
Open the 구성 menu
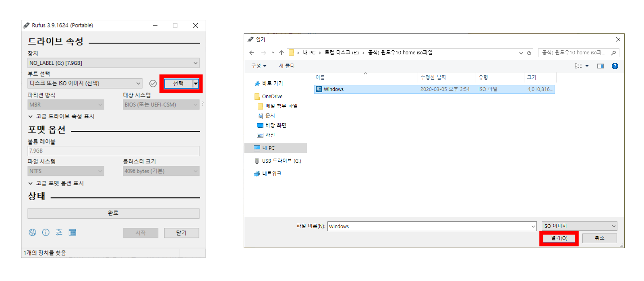[x=259, y=66]
